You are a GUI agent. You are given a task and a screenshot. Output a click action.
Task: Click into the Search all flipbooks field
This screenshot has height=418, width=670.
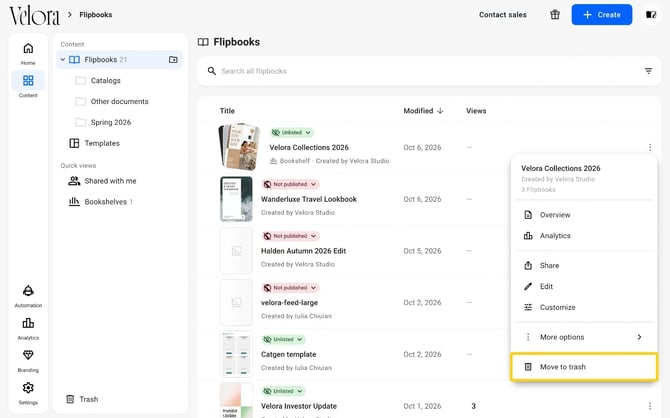(x=429, y=71)
